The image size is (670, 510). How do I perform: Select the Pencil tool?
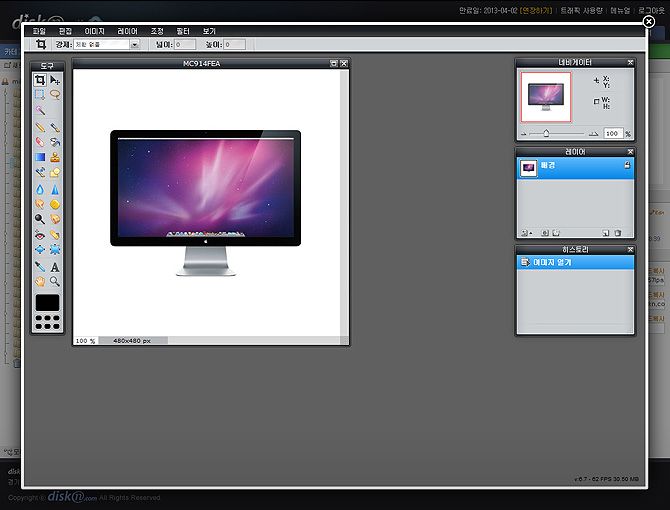pyautogui.click(x=40, y=127)
